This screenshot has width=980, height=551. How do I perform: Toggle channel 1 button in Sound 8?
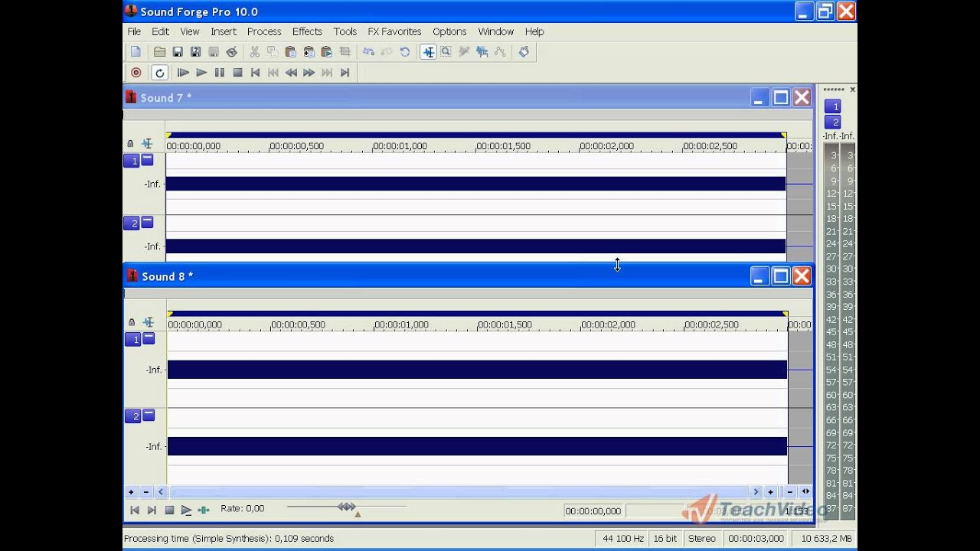tap(133, 339)
